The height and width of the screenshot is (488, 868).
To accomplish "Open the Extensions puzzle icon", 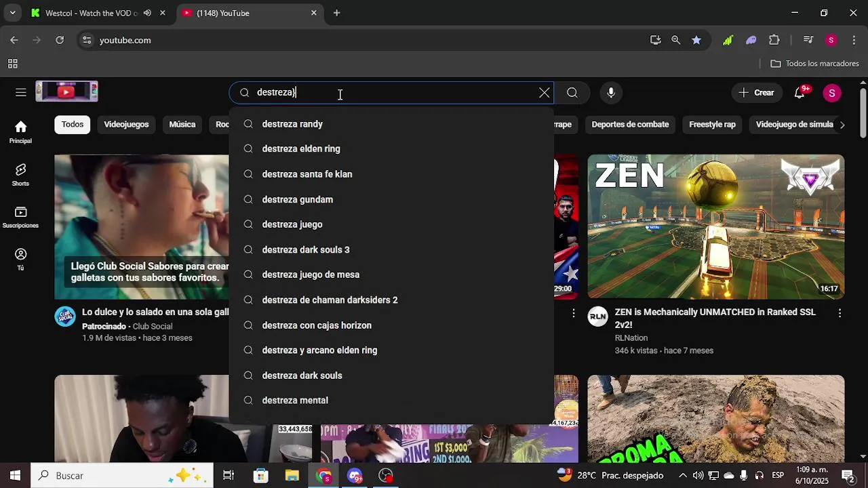I will (774, 40).
